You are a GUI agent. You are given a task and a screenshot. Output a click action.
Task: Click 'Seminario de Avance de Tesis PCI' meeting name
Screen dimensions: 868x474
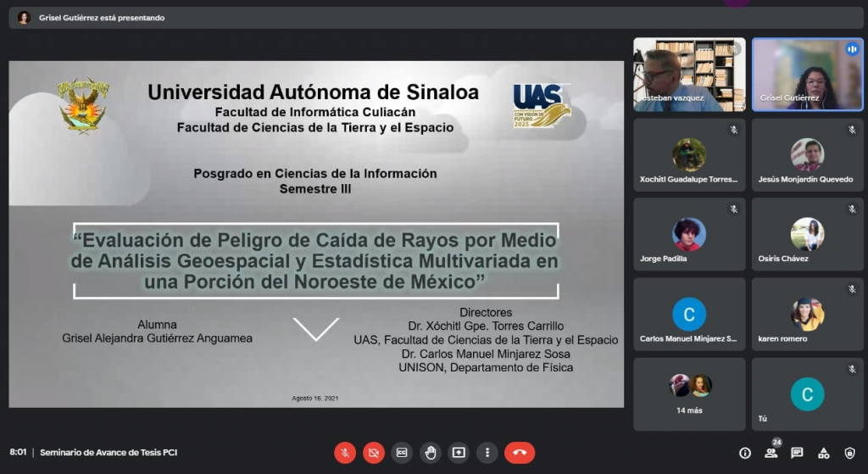[108, 453]
